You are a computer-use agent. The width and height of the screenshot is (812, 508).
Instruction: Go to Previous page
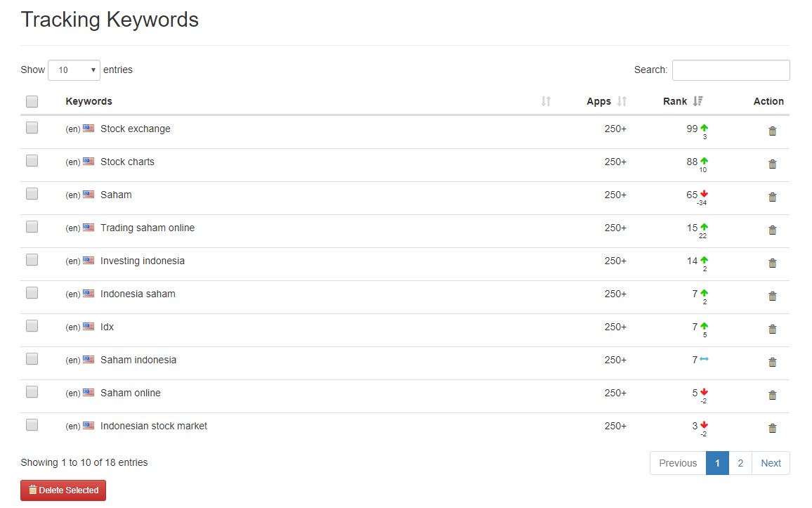678,463
